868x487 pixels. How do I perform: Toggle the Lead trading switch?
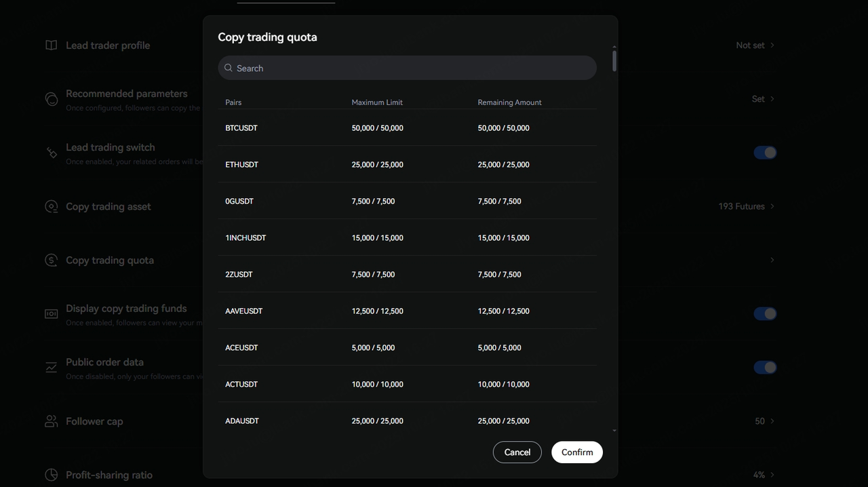click(x=765, y=153)
